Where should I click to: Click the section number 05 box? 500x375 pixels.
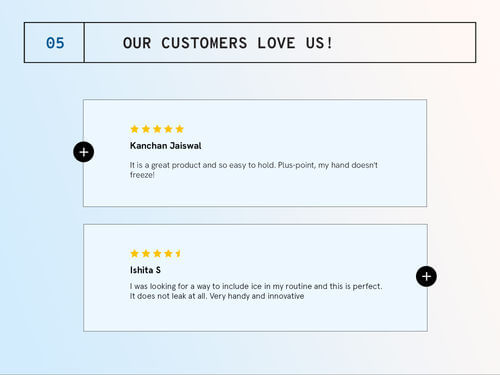point(54,43)
